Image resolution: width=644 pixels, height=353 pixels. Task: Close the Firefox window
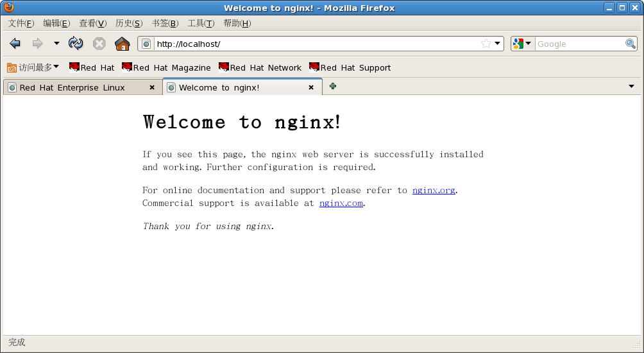[x=636, y=8]
